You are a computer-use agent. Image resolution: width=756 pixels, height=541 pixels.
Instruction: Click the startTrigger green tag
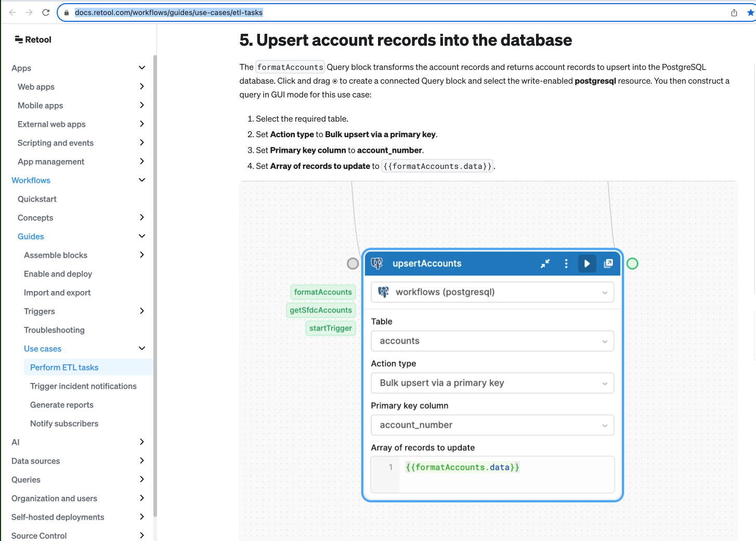[331, 328]
